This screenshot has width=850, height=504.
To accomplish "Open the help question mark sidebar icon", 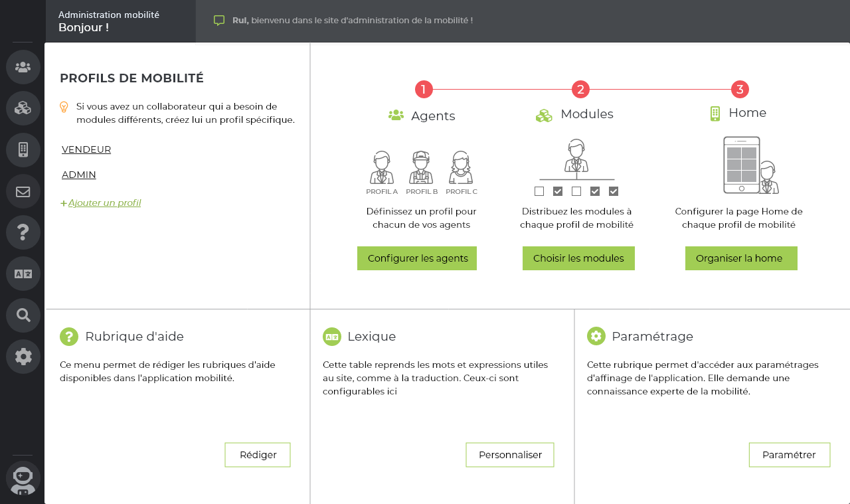I will 23,232.
